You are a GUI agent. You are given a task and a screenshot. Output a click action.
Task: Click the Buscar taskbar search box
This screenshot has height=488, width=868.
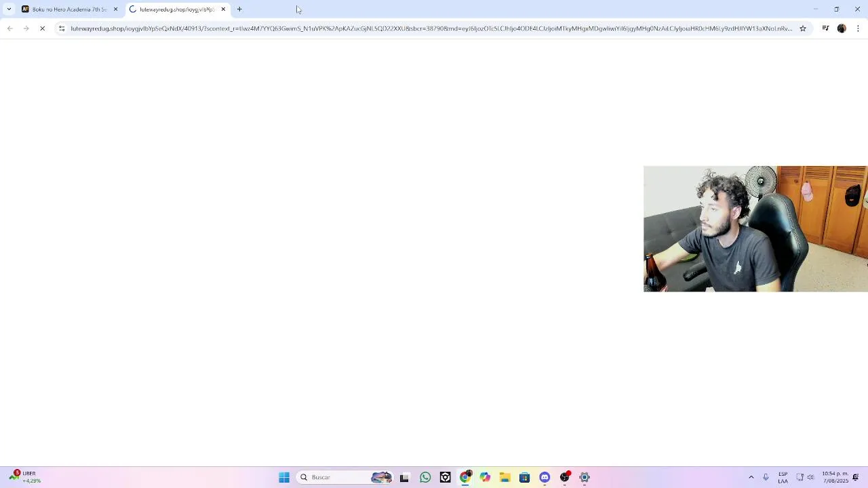pos(346,477)
